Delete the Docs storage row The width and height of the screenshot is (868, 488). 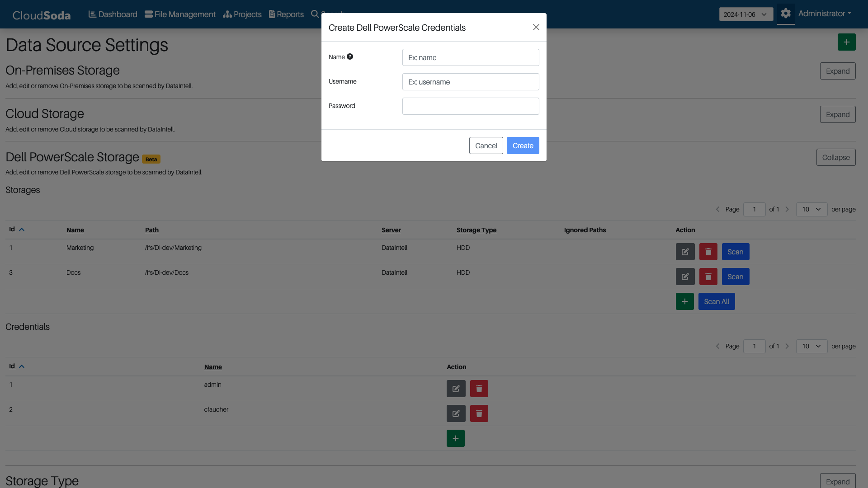(x=708, y=277)
